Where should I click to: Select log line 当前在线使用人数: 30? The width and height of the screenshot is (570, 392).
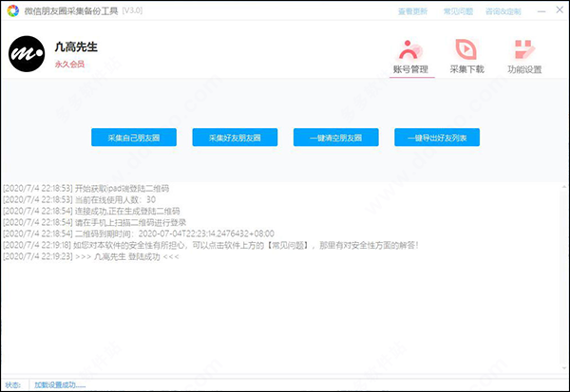pos(79,199)
